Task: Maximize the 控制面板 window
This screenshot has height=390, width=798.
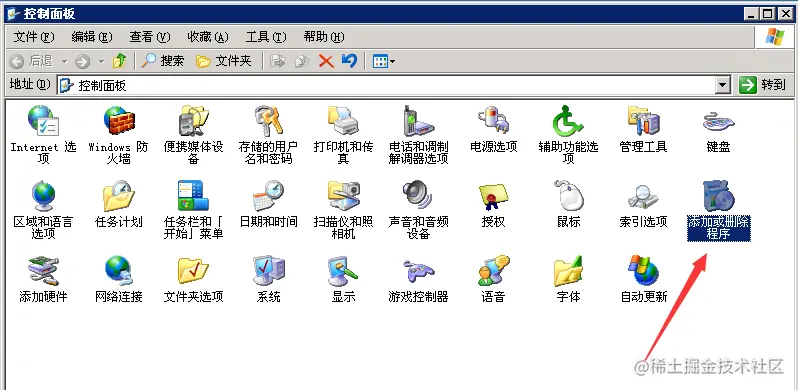Action: [x=767, y=14]
